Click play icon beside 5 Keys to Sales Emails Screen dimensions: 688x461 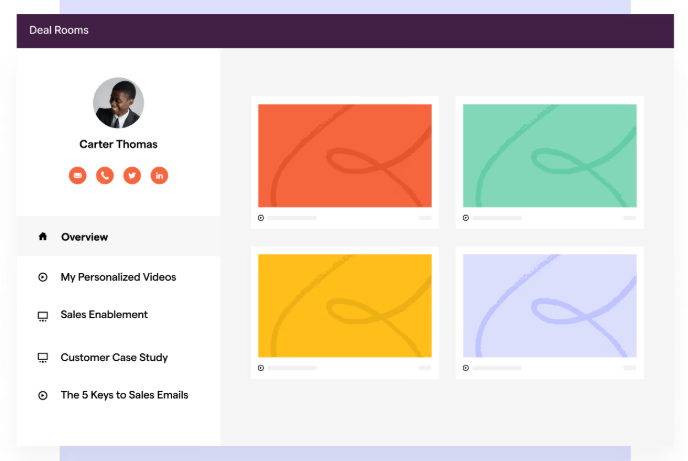click(x=43, y=395)
